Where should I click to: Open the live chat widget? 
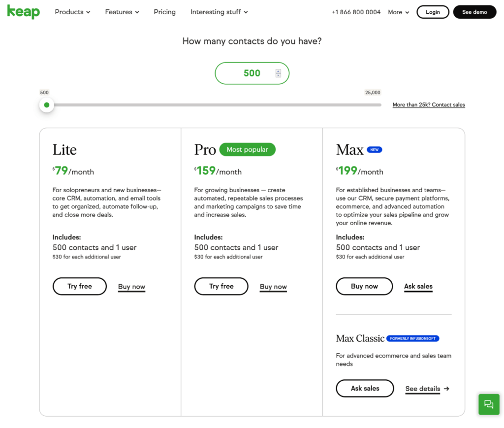(489, 404)
